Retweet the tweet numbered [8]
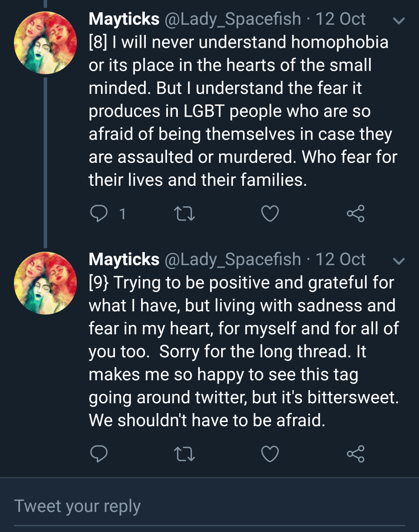Image resolution: width=419 pixels, height=532 pixels. pyautogui.click(x=184, y=214)
